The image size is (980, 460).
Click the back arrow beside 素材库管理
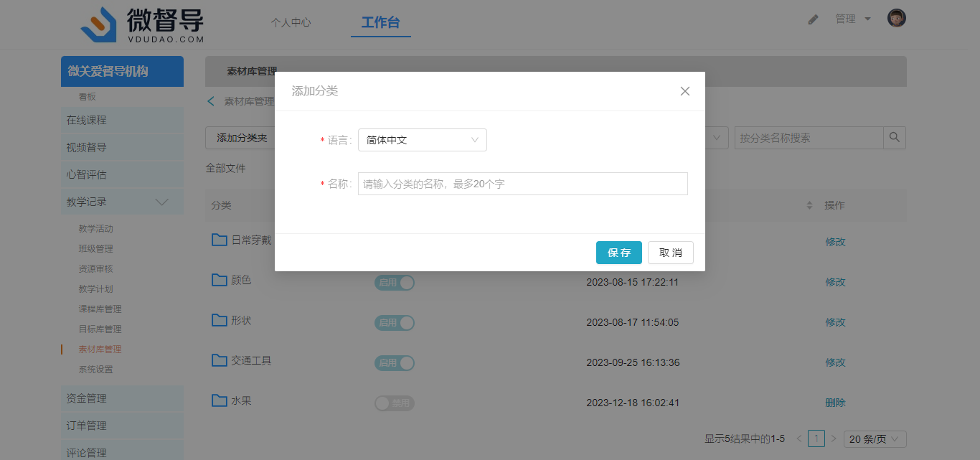pyautogui.click(x=211, y=101)
